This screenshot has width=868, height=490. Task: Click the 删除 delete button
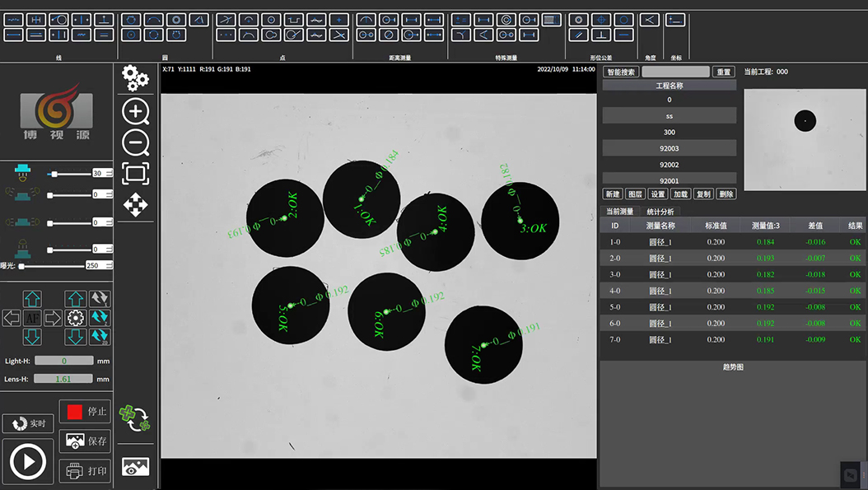click(726, 194)
